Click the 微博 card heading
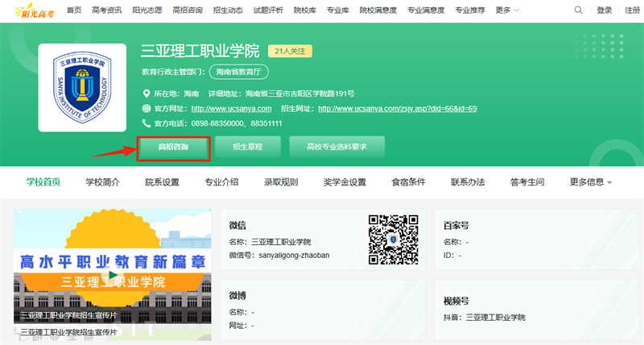The height and width of the screenshot is (345, 644). pyautogui.click(x=237, y=296)
